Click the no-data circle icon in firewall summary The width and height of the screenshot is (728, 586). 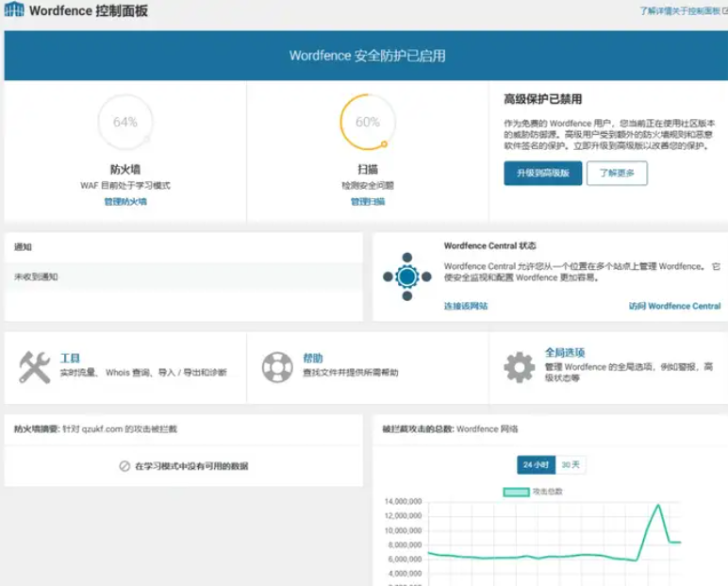pos(124,466)
